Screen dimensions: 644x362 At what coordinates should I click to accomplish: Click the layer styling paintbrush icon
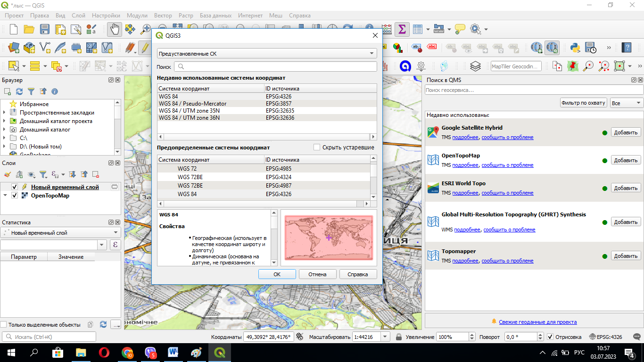8,174
